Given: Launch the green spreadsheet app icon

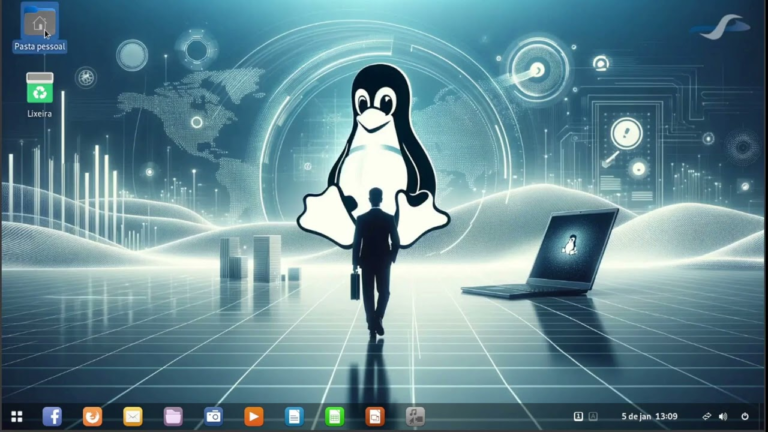Looking at the screenshot, I should (335, 416).
